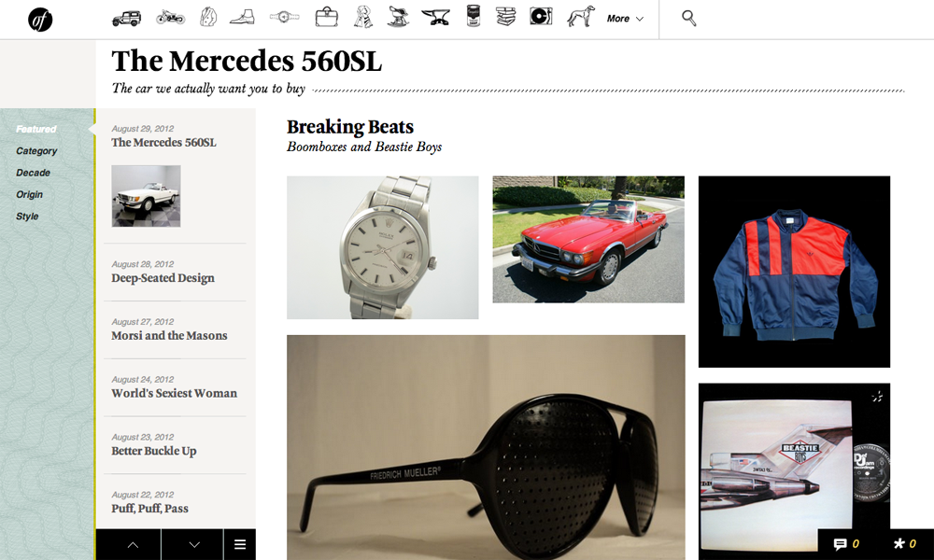Click the 'of' site logo

point(40,20)
